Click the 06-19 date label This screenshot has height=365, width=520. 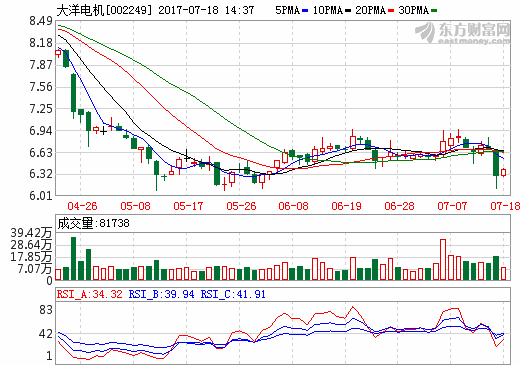(346, 206)
